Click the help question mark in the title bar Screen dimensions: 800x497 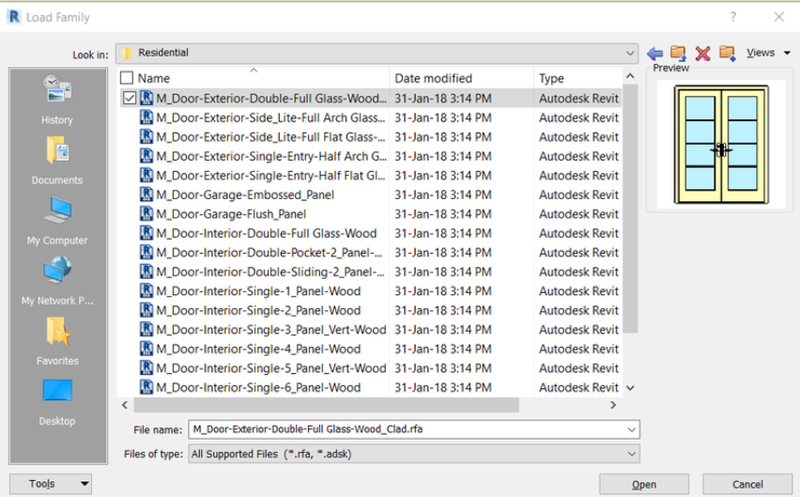(x=733, y=17)
